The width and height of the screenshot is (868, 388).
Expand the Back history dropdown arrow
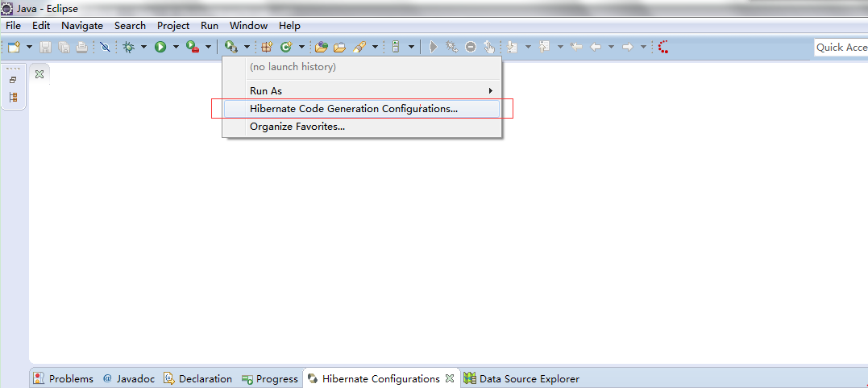(611, 47)
